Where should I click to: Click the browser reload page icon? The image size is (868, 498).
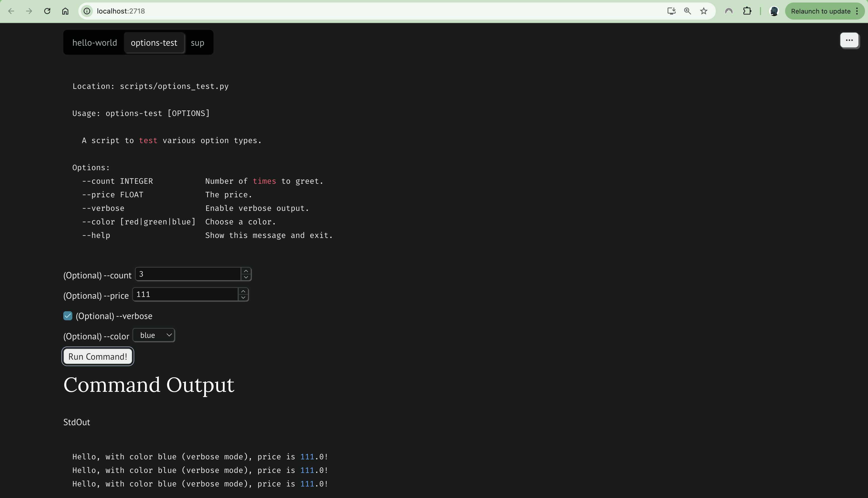click(47, 11)
